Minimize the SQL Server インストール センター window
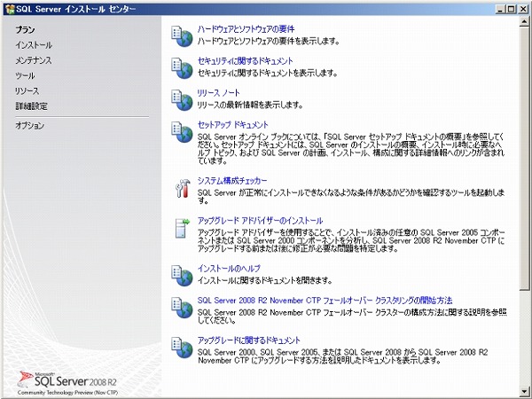This screenshot has height=399, width=532. click(500, 10)
